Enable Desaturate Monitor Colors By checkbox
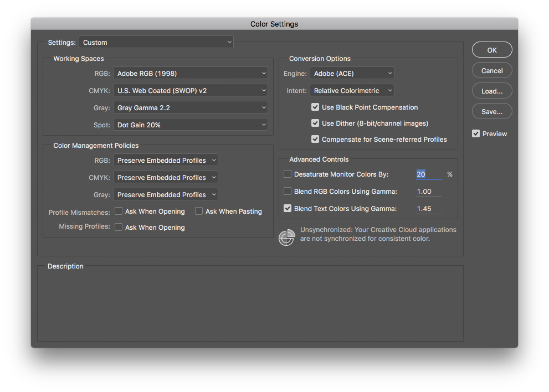The height and width of the screenshot is (392, 549). pyautogui.click(x=288, y=174)
